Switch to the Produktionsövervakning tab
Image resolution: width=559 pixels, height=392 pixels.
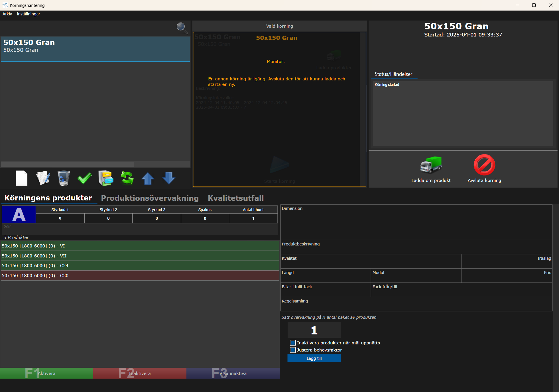coord(150,198)
